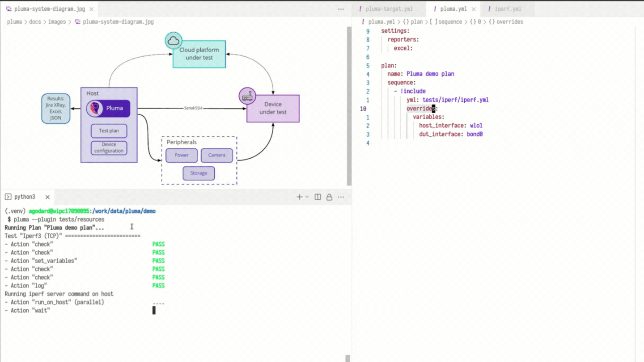Click the Cloud platform under test box
This screenshot has height=362, width=644.
pos(199,54)
